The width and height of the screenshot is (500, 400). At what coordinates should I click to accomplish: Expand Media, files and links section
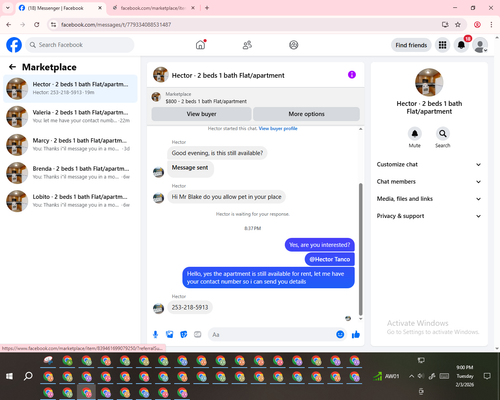click(429, 199)
